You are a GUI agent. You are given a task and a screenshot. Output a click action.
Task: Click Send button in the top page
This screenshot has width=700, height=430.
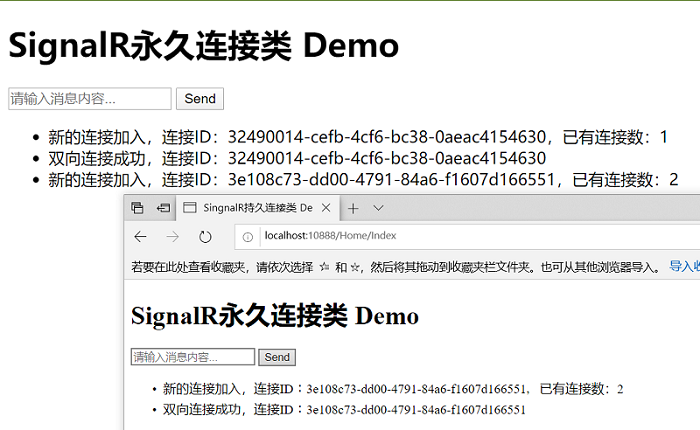(200, 99)
